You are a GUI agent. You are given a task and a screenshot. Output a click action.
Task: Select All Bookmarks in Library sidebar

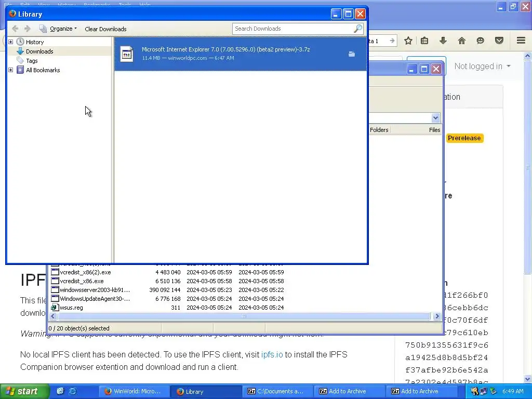point(43,70)
